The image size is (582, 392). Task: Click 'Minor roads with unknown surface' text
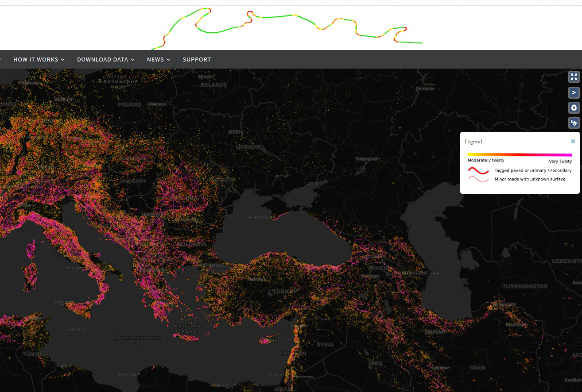click(x=530, y=179)
